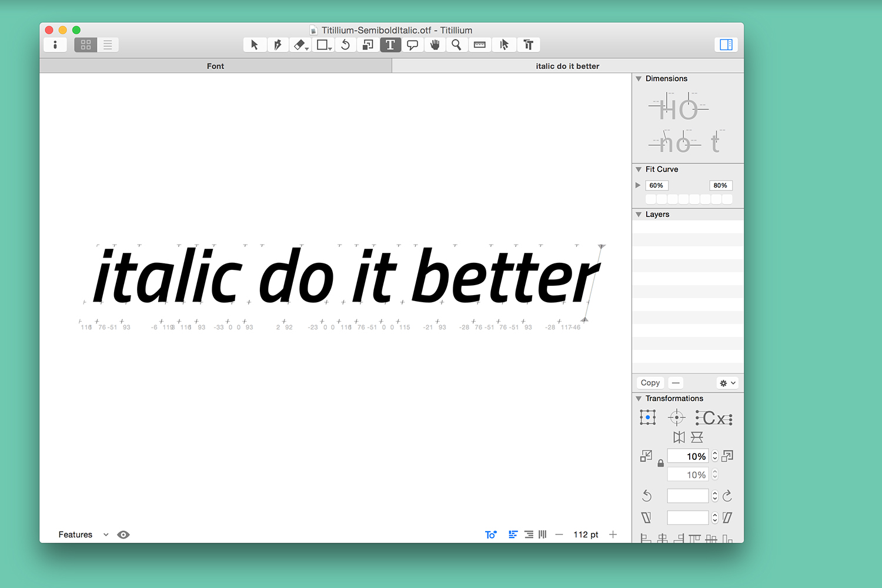Click the flip horizontal mirror icon
The height and width of the screenshot is (588, 882).
click(679, 437)
